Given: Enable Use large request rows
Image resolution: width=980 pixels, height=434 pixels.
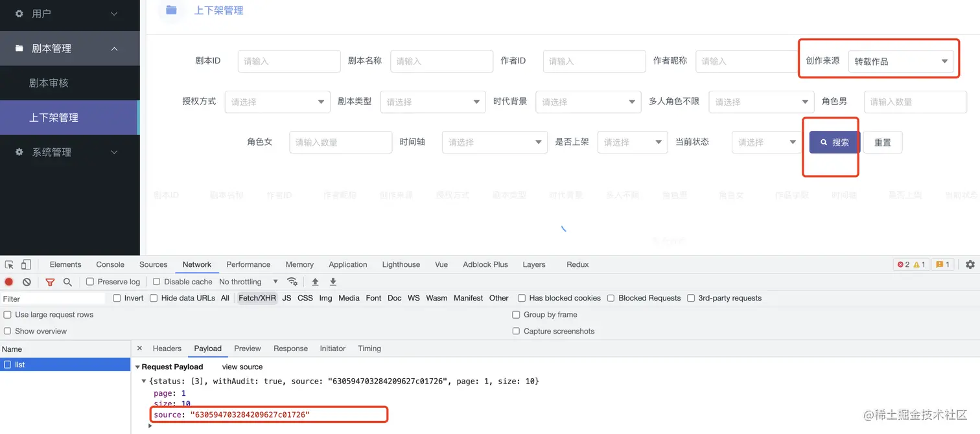Looking at the screenshot, I should click(x=8, y=315).
